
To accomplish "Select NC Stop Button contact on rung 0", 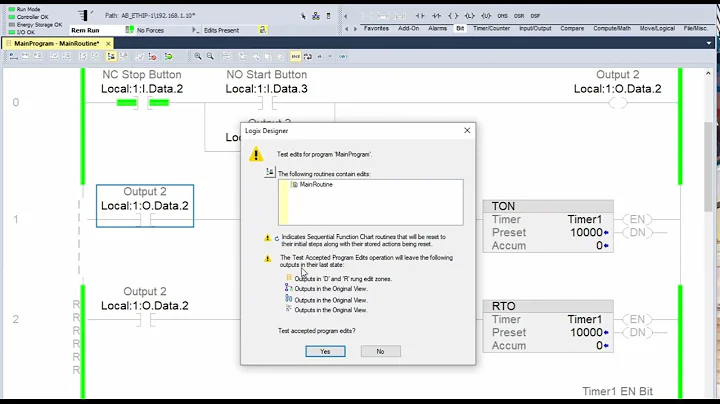I will (x=142, y=102).
